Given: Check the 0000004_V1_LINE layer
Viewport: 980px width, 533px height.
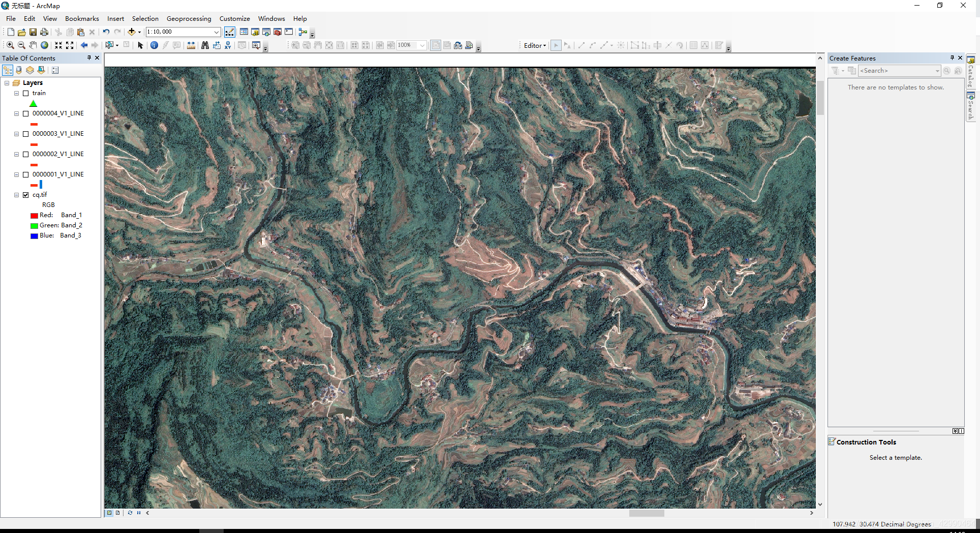Looking at the screenshot, I should tap(25, 113).
